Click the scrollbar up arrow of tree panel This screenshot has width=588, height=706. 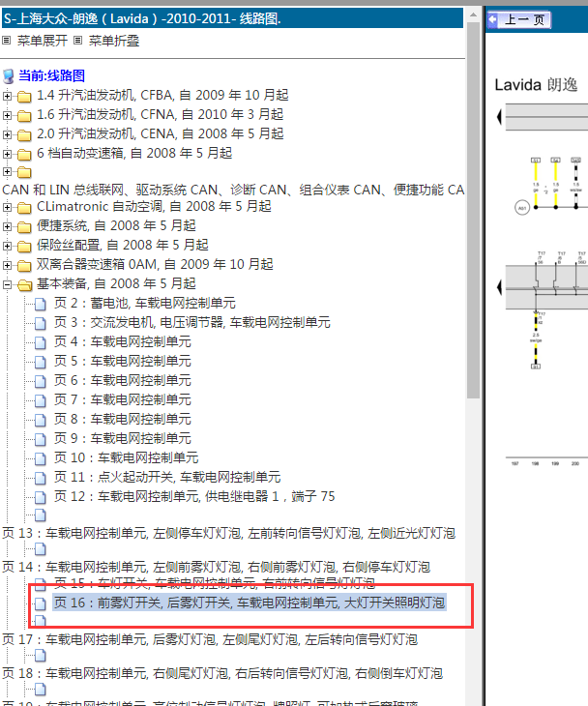coord(473,15)
